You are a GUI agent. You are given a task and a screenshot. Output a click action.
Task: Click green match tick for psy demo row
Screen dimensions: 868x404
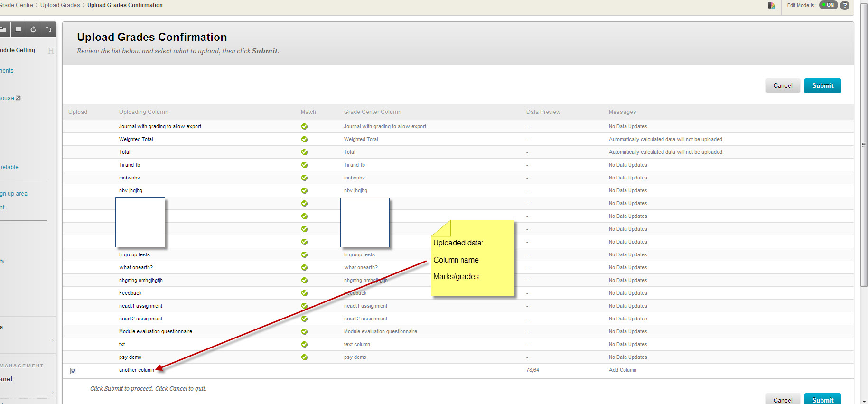click(x=304, y=357)
